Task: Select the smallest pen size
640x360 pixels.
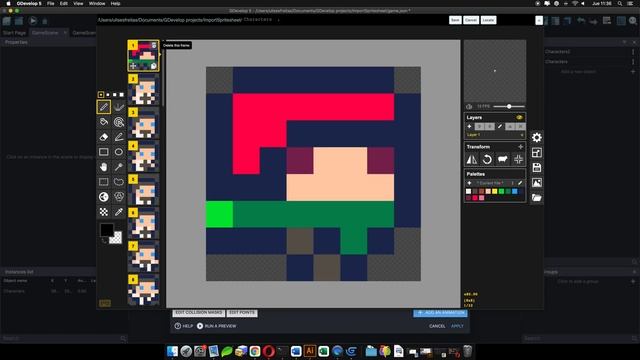Action: tap(101, 95)
